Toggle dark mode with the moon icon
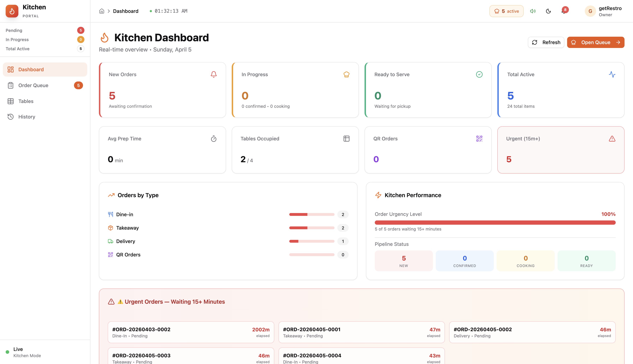This screenshot has width=633, height=364. [548, 11]
